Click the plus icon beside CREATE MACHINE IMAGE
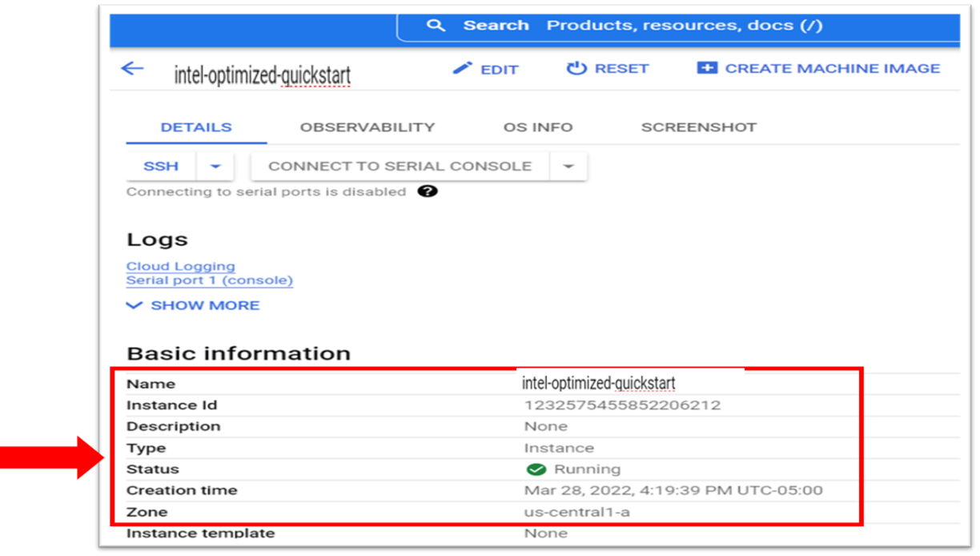Image resolution: width=980 pixels, height=556 pixels. click(x=707, y=69)
